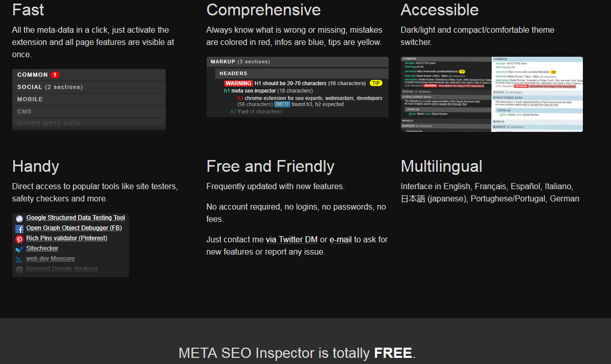This screenshot has width=611, height=364.
Task: Click the Accessible heading
Action: click(440, 10)
